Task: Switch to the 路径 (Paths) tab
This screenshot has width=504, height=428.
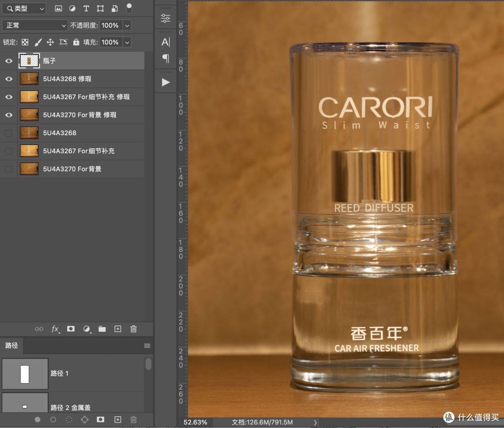Action: pos(12,345)
